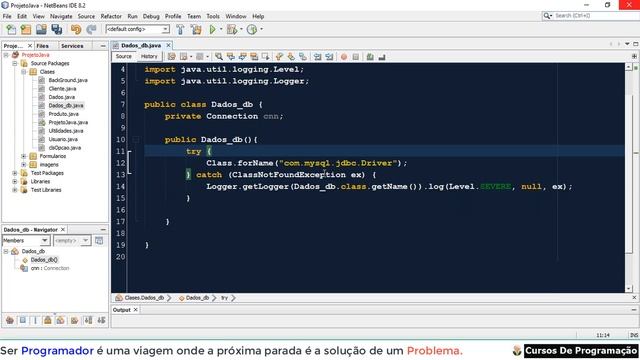Image resolution: width=640 pixels, height=360 pixels.
Task: Open the Navigate menu
Action: coord(61,16)
